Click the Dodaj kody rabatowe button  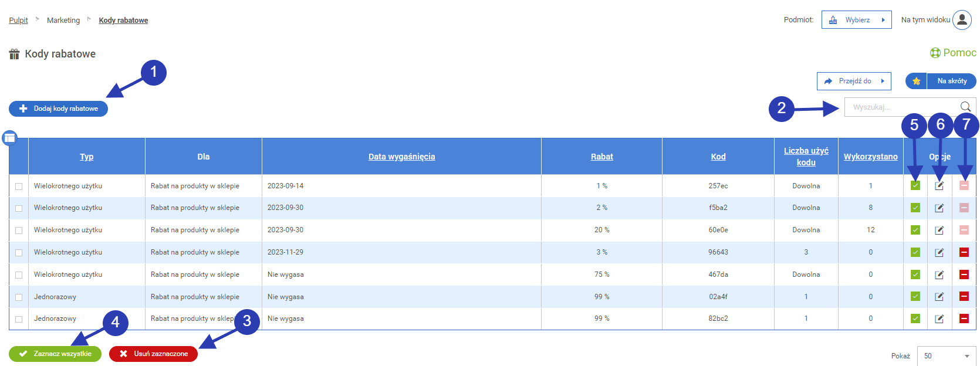coord(59,109)
